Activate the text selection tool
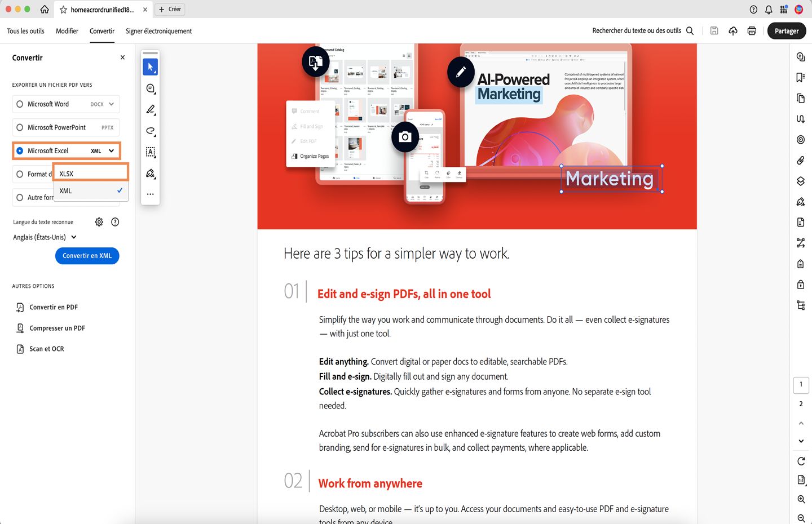 (150, 152)
